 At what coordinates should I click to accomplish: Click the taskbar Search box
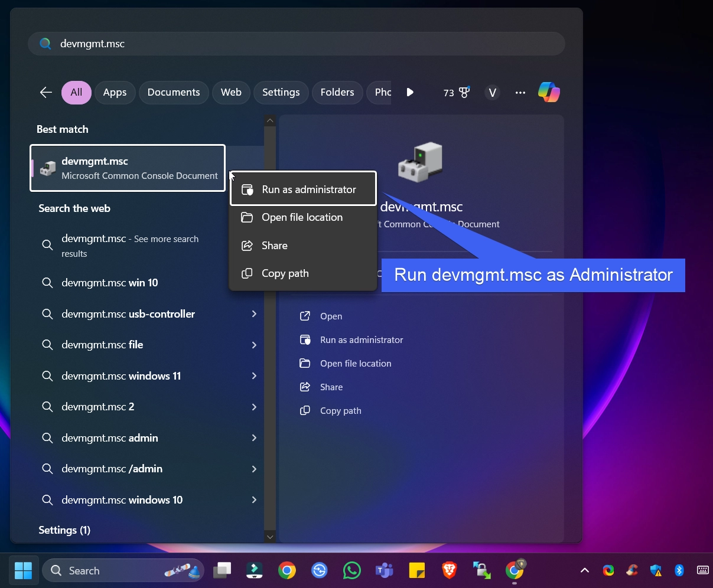click(x=123, y=570)
